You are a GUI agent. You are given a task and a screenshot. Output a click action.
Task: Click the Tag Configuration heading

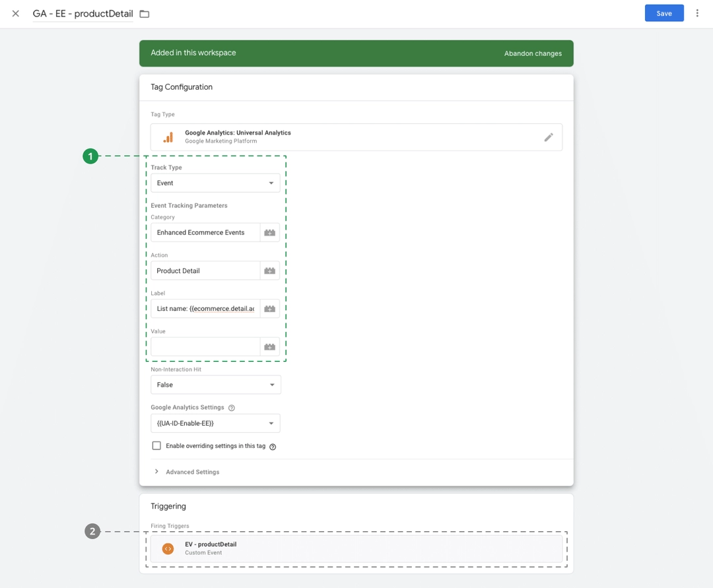(x=182, y=87)
